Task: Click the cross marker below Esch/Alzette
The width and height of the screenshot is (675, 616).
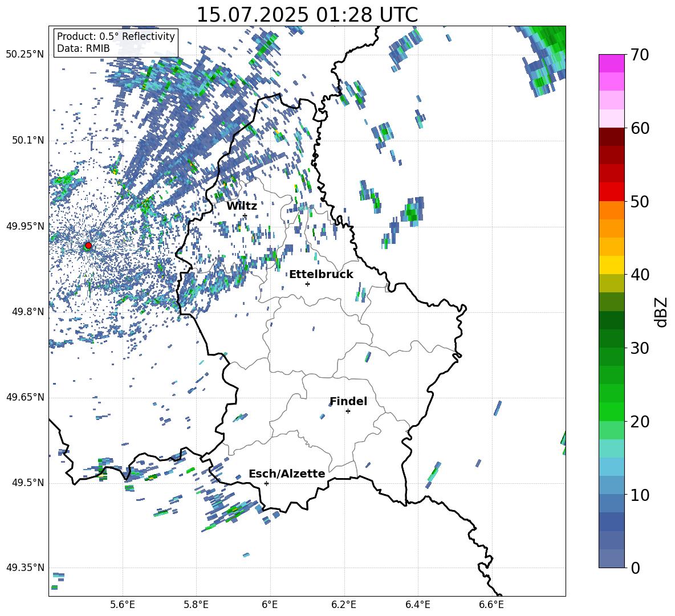Action: pos(266,483)
